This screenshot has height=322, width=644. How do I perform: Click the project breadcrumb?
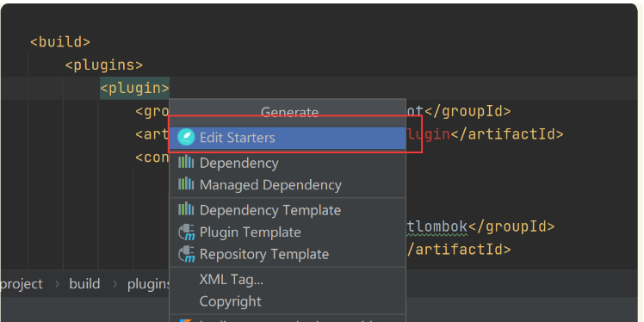[x=22, y=284]
